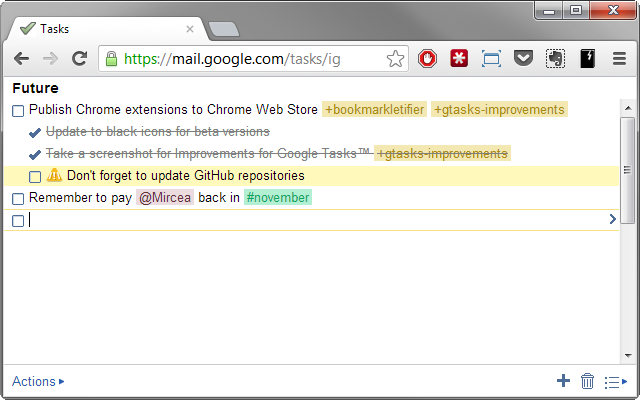Add a new task with plus icon
This screenshot has height=400, width=640.
click(x=563, y=381)
